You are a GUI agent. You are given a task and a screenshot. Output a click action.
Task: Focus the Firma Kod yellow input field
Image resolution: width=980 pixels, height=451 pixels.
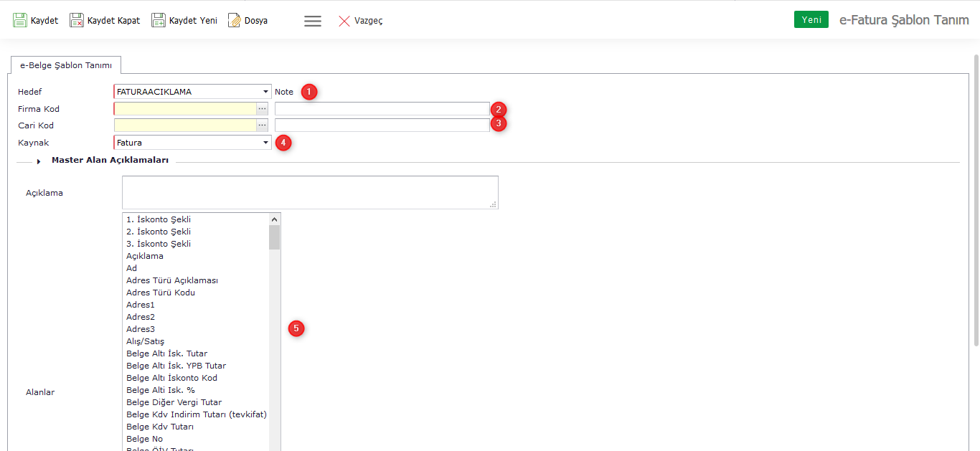[185, 109]
